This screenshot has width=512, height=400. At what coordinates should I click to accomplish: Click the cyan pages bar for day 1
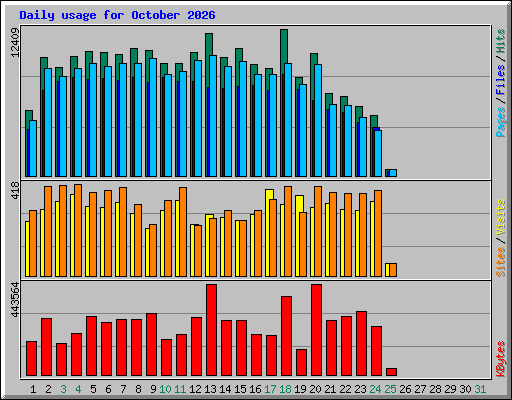click(x=33, y=148)
